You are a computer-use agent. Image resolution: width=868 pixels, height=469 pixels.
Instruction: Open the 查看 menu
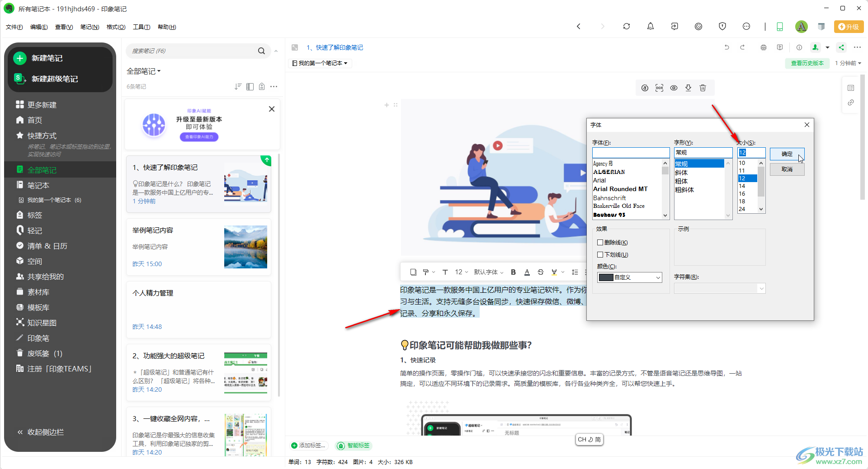(x=64, y=27)
